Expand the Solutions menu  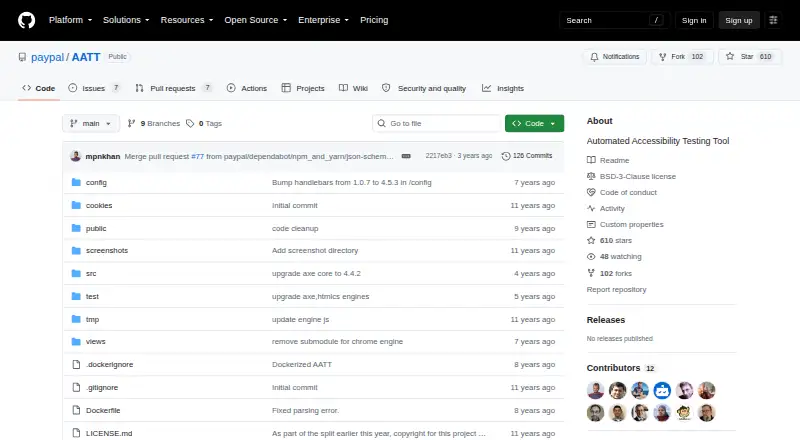[x=126, y=20]
